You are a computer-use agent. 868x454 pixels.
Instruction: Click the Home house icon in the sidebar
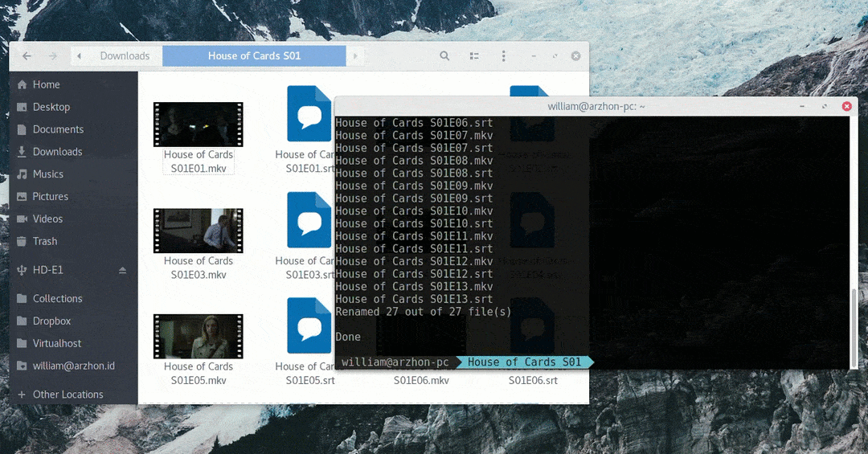(22, 84)
